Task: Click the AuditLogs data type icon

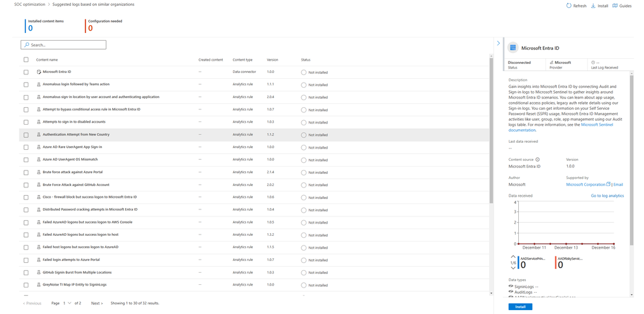Action: (511, 291)
